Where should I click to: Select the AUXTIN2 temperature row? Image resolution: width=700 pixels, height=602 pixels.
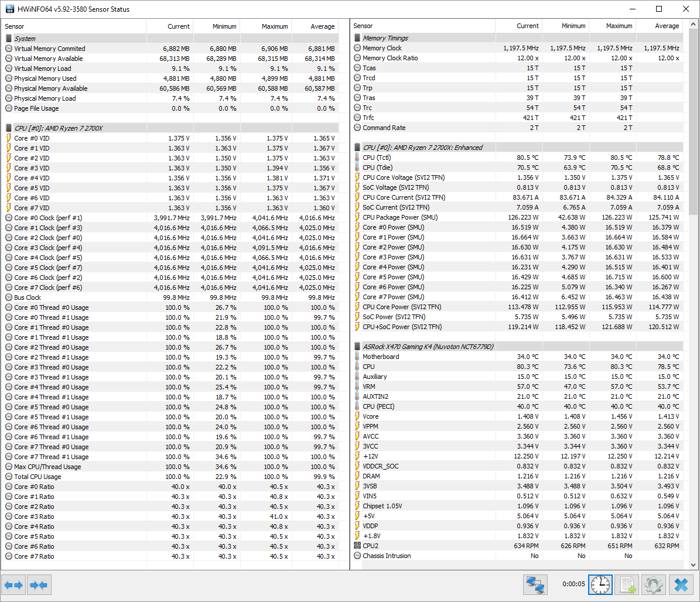(x=518, y=396)
